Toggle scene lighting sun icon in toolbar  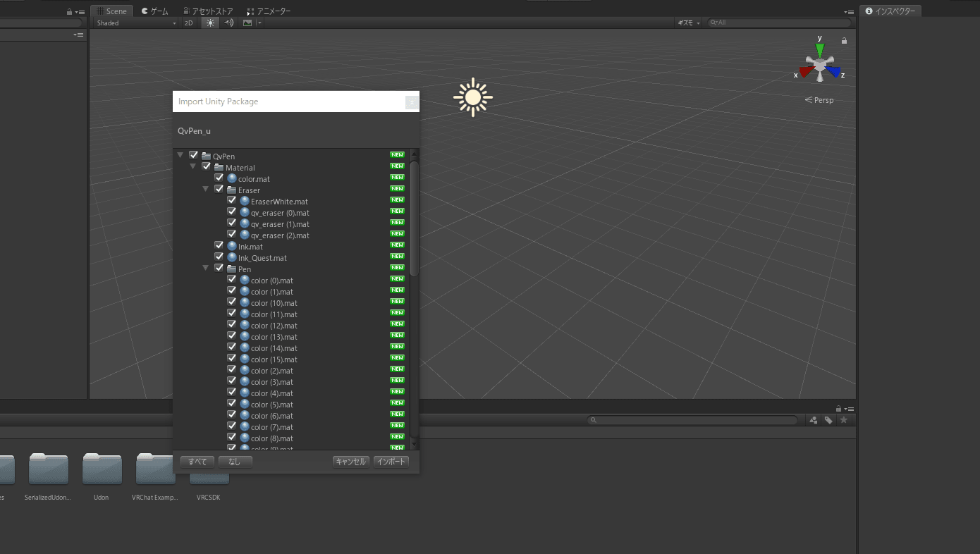[210, 23]
